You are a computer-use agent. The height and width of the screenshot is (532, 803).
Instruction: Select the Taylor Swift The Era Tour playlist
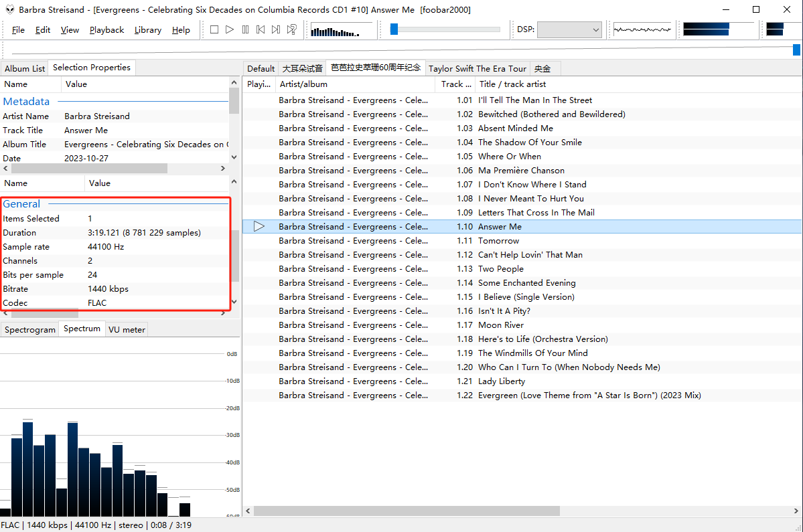(x=477, y=68)
